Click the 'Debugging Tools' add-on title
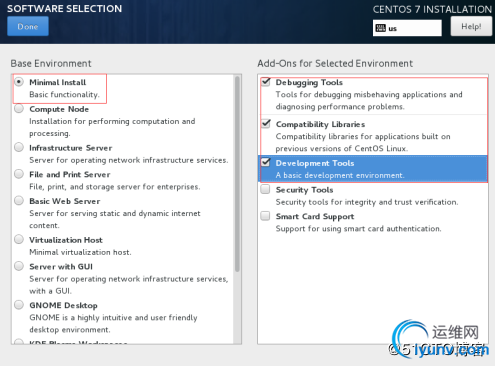This screenshot has height=366, width=495. (309, 82)
